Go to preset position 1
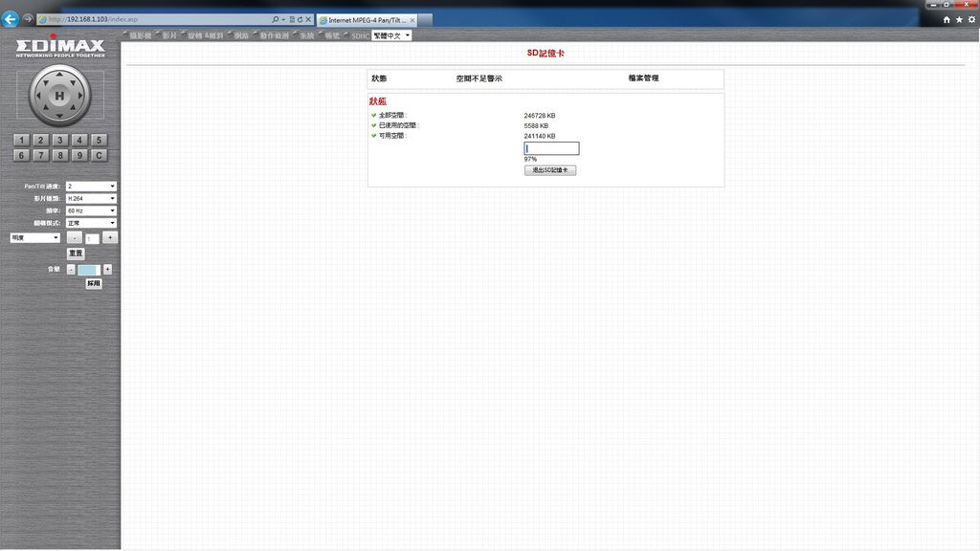 tap(21, 140)
